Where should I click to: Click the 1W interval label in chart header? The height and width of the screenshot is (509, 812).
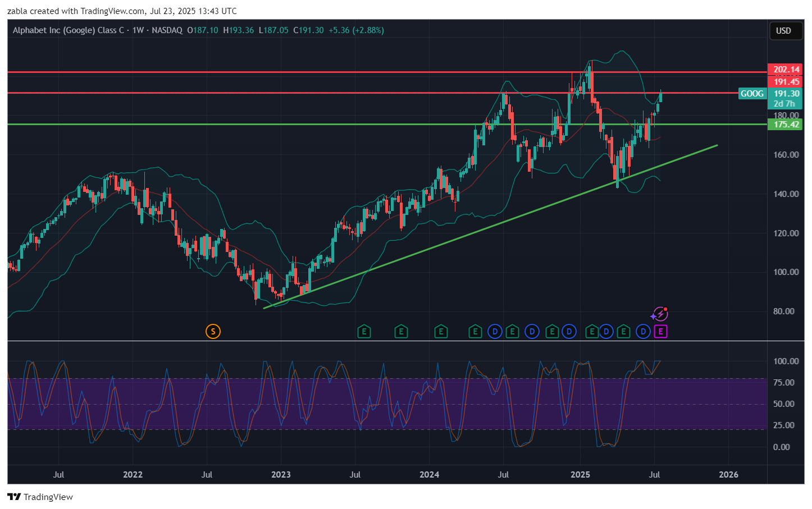point(138,30)
